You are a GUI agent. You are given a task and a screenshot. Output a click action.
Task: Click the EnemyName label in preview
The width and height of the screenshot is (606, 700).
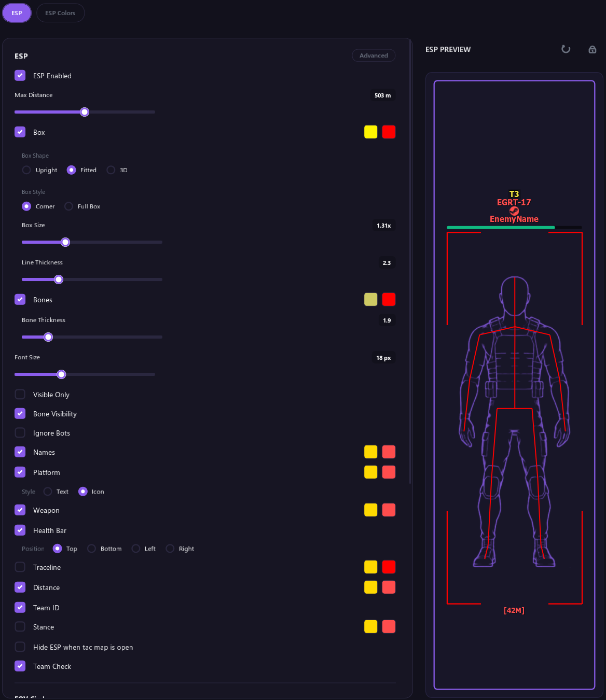click(x=514, y=219)
